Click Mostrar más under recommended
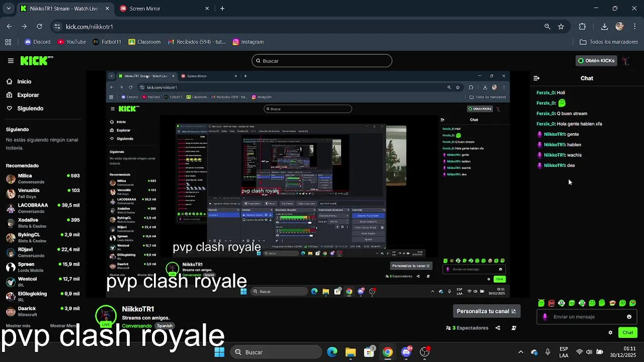 click(18, 326)
